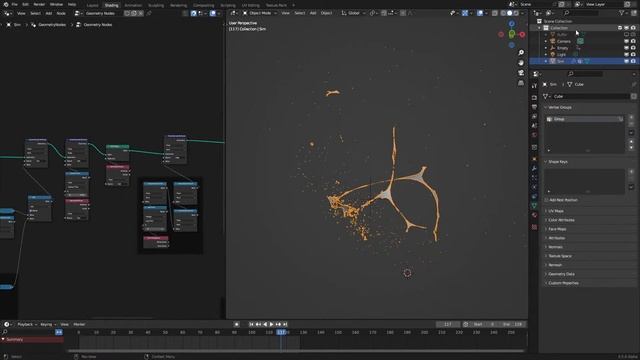Open the node editor type dropdown
Viewport: 640px width, 360px height.
(8, 13)
